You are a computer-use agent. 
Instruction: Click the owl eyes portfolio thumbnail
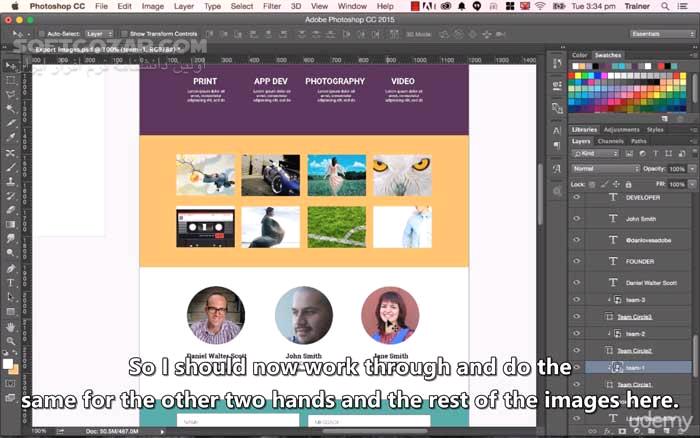click(402, 175)
